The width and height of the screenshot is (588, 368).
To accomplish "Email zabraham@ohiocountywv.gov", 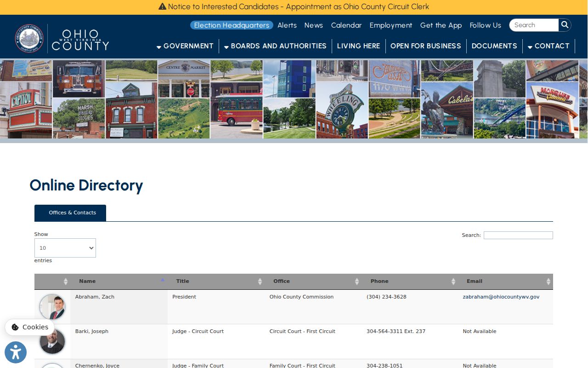I will pos(501,297).
